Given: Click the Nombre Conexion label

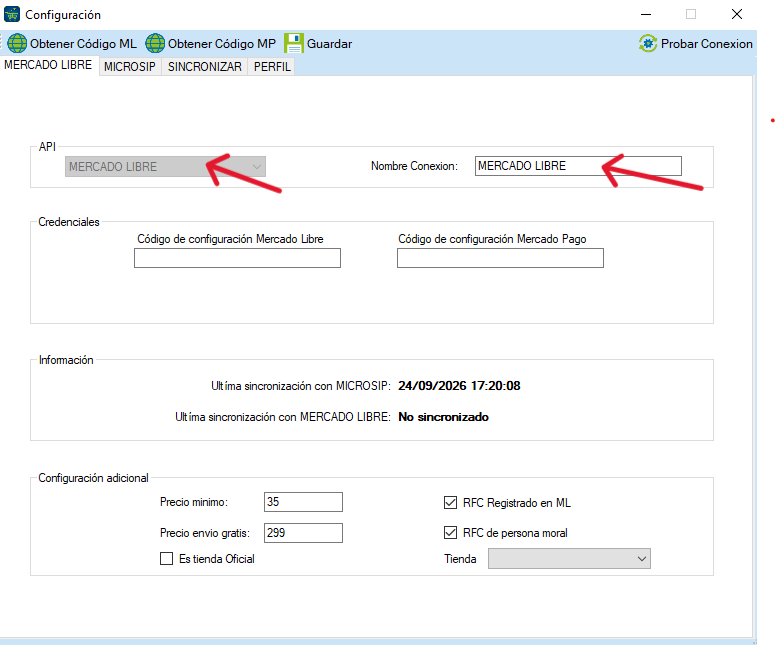Looking at the screenshot, I should pyautogui.click(x=415, y=166).
